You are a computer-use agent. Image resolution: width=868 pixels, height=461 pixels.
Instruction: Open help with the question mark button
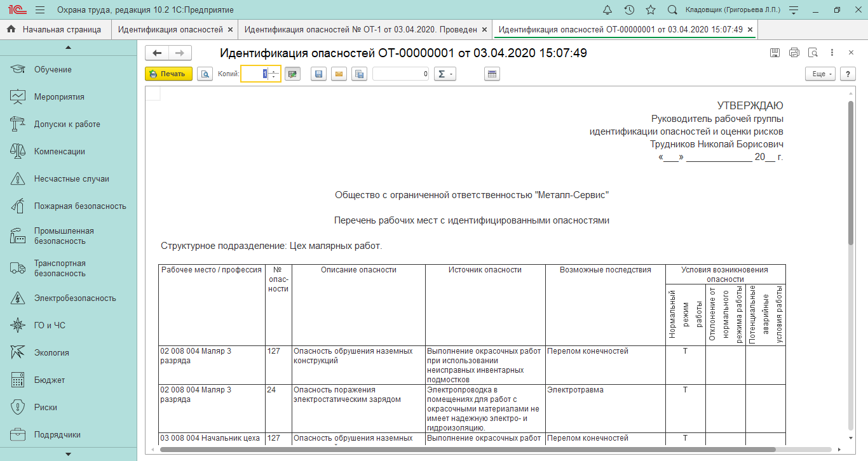(848, 74)
